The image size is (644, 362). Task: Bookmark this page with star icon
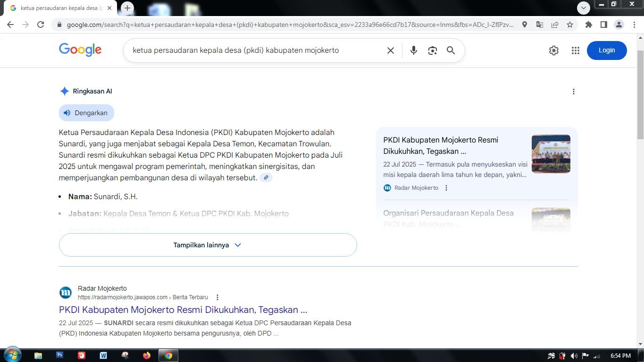pos(570,25)
